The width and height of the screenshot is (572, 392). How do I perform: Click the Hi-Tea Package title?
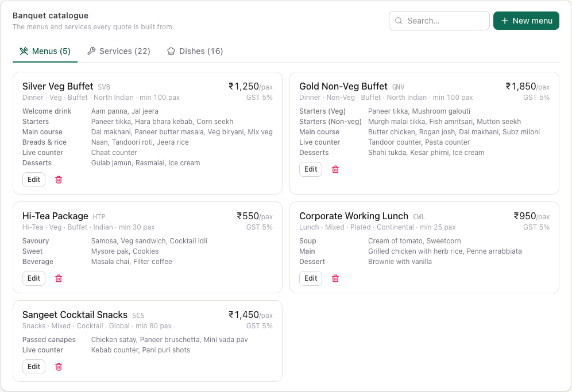point(55,216)
